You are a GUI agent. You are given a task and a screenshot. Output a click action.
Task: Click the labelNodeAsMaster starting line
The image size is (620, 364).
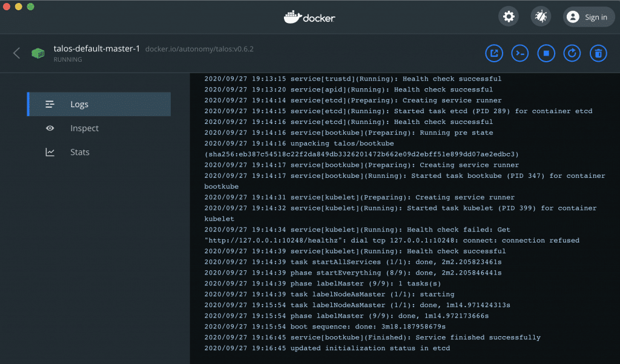pos(329,294)
